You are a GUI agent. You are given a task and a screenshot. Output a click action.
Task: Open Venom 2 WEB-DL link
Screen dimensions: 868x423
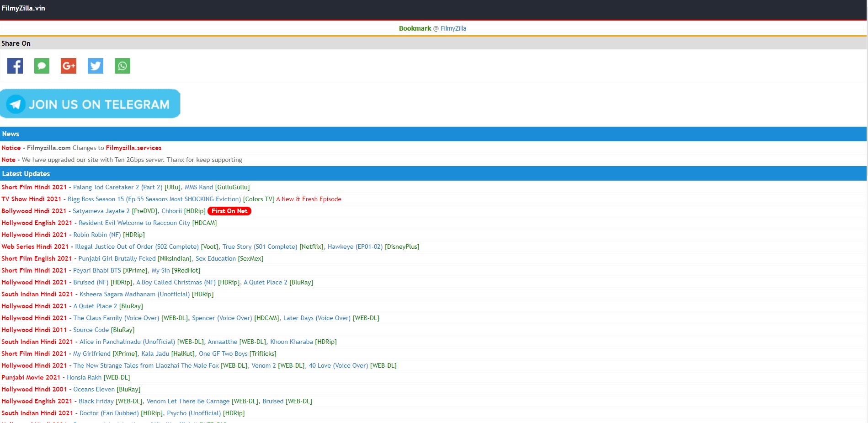pyautogui.click(x=264, y=365)
